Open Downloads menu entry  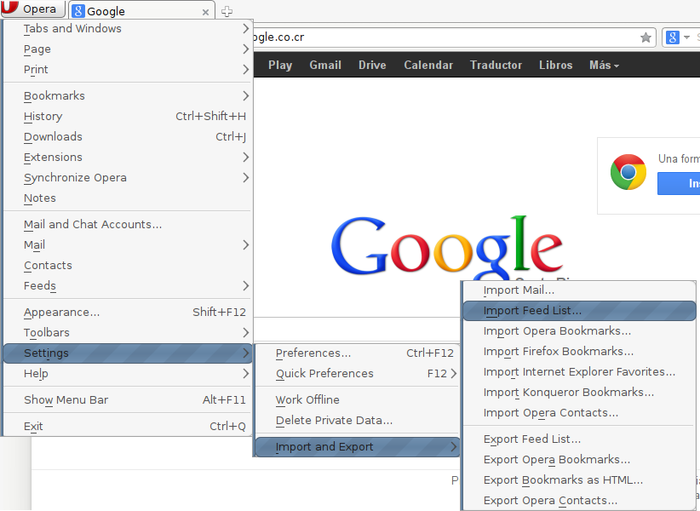[x=128, y=137]
